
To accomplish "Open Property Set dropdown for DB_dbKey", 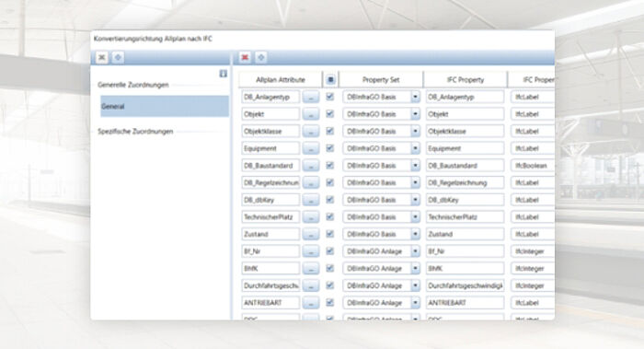I will tap(415, 200).
